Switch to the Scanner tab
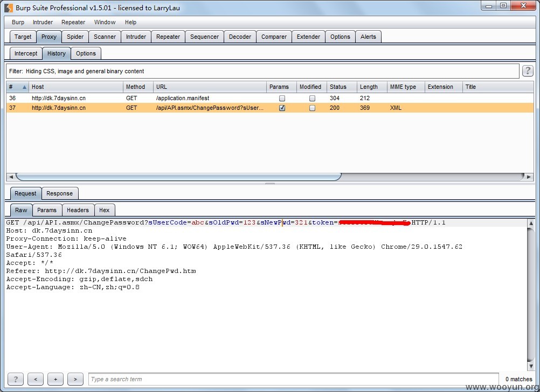Screen dimensions: 540x392 pyautogui.click(x=105, y=37)
